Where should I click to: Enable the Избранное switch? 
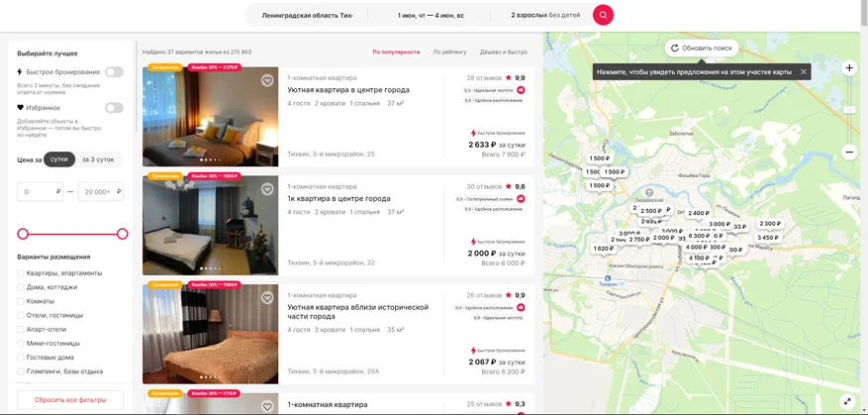pyautogui.click(x=114, y=108)
